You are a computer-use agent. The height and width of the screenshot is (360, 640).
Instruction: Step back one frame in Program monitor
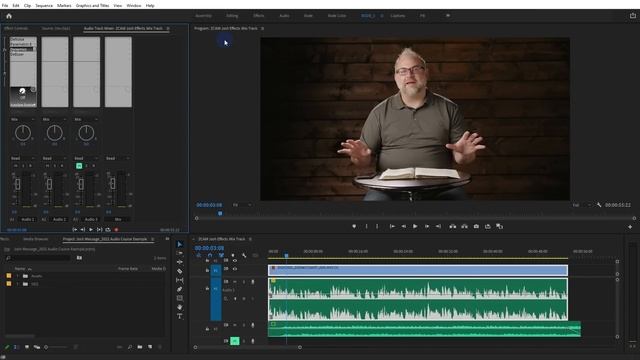coord(403,226)
